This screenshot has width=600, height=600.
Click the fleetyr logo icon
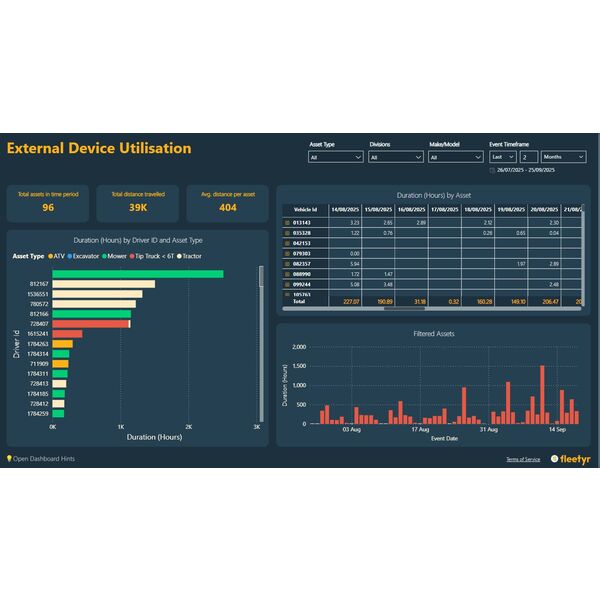(x=554, y=459)
